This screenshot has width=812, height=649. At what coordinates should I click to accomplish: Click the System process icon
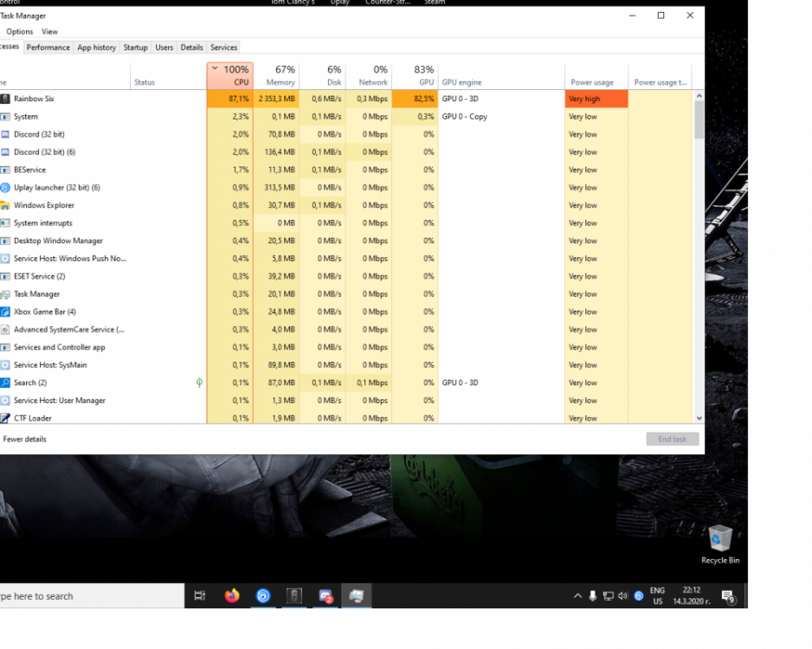click(x=4, y=117)
